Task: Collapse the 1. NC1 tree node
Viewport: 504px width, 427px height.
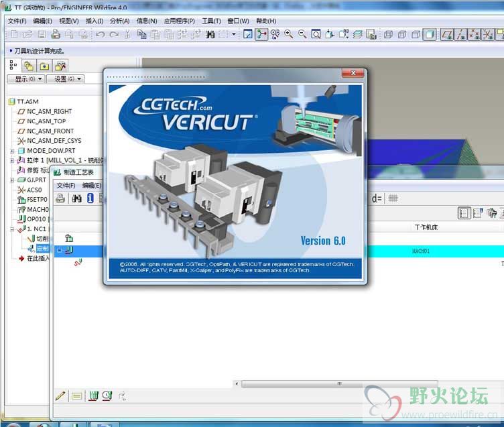Action: point(12,229)
